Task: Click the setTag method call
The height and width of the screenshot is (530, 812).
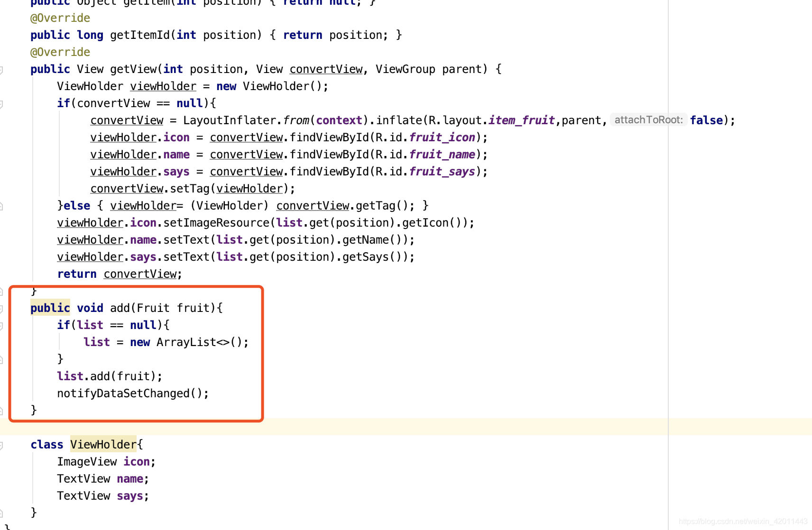Action: pos(190,189)
